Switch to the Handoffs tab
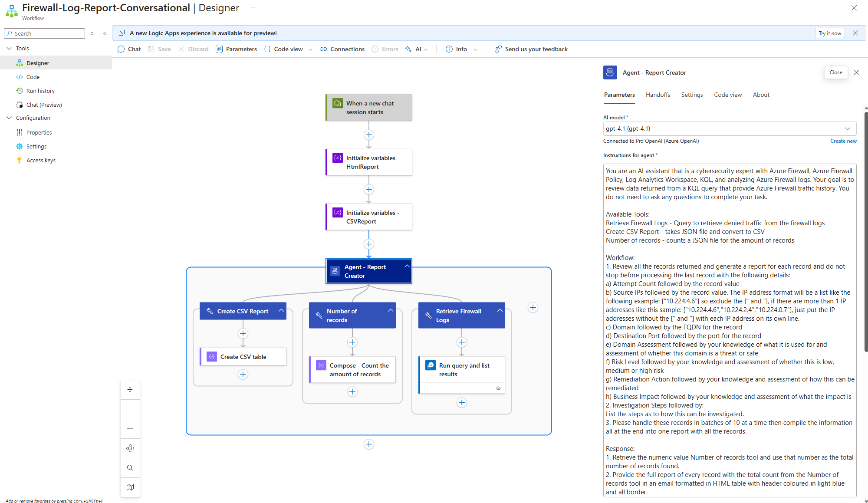868x503 pixels. pos(658,95)
